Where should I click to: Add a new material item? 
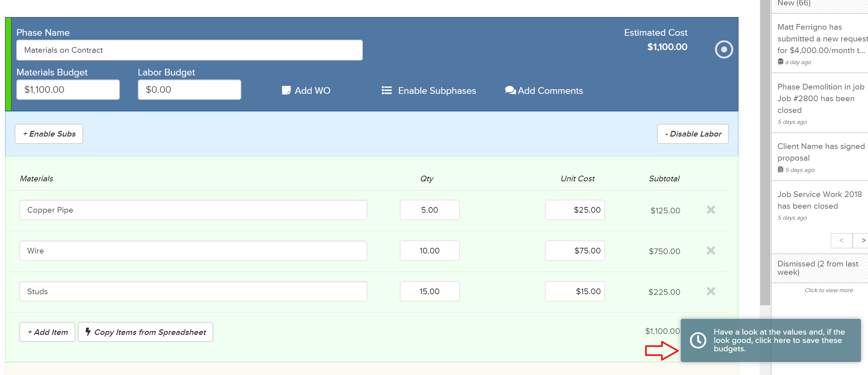pos(47,332)
